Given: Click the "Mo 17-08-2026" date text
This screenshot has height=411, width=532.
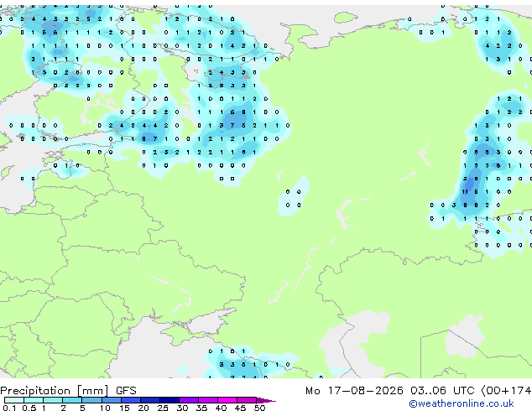Looking at the screenshot, I should tap(354, 391).
